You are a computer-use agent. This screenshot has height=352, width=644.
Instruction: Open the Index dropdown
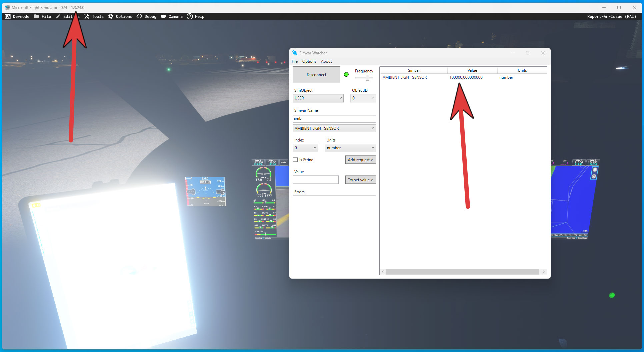pos(305,148)
